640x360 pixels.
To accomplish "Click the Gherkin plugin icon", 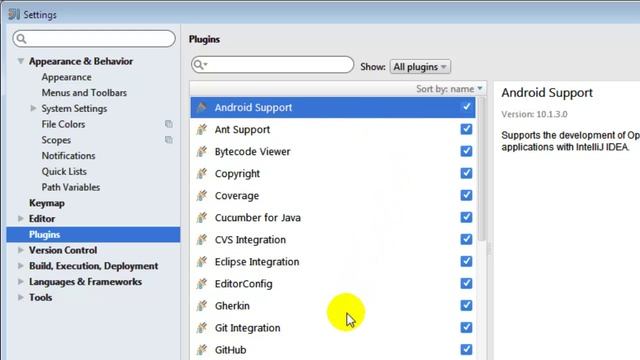I will [202, 306].
